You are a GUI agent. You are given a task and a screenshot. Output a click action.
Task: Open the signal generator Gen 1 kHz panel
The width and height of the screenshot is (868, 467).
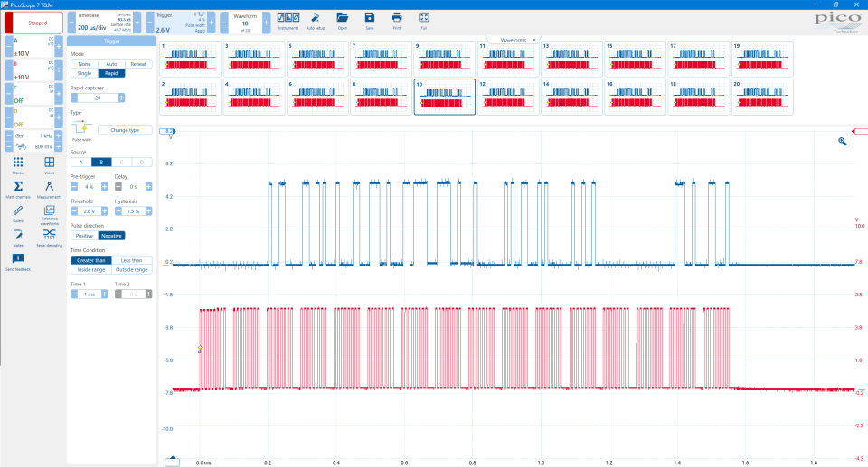tap(32, 141)
